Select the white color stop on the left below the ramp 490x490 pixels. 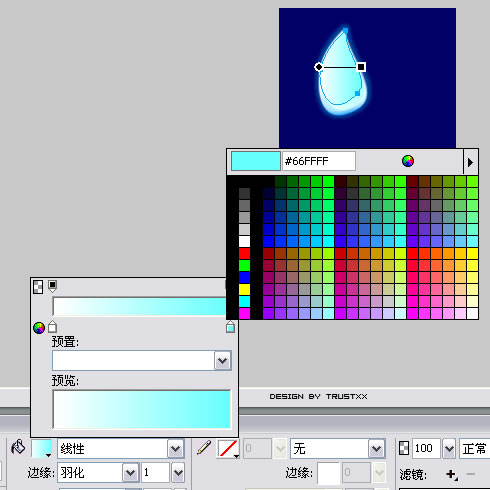tap(52, 327)
